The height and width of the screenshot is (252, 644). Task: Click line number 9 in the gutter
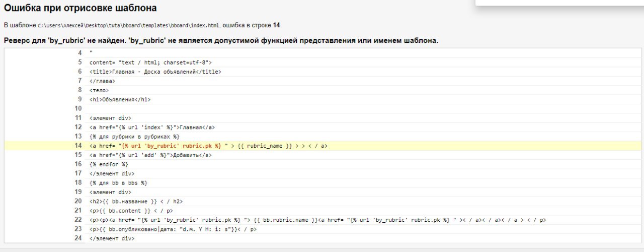click(x=79, y=99)
